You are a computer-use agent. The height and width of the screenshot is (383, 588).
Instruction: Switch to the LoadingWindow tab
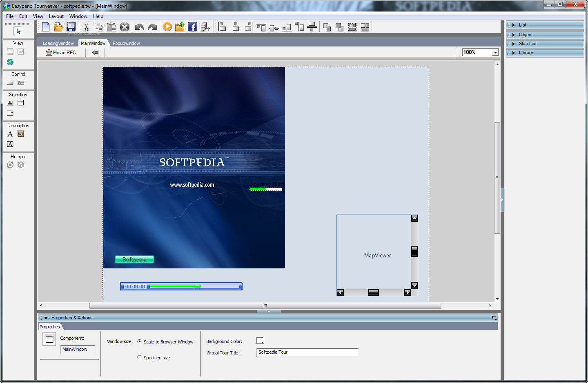coord(58,43)
